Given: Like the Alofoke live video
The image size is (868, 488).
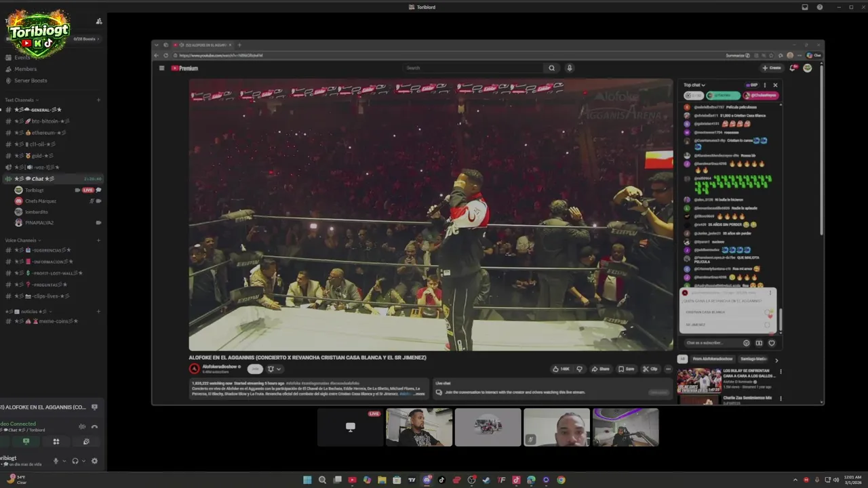Looking at the screenshot, I should [561, 369].
